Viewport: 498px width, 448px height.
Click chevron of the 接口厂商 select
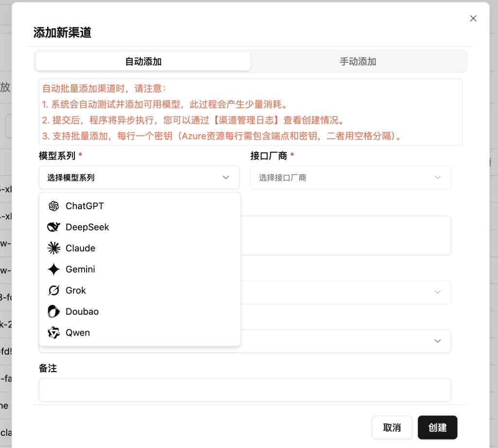(438, 177)
